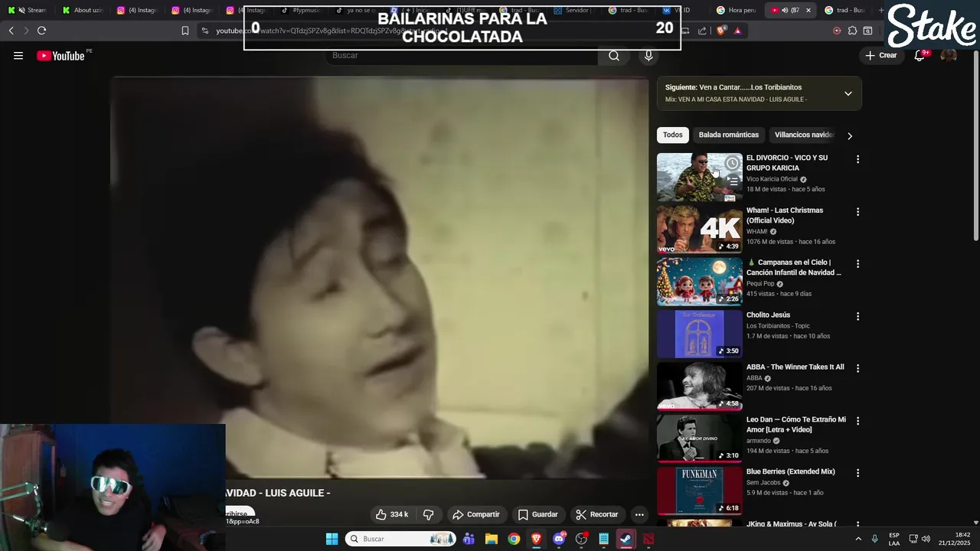Open YouTube notifications bell
The height and width of the screenshot is (551, 980).
921,55
